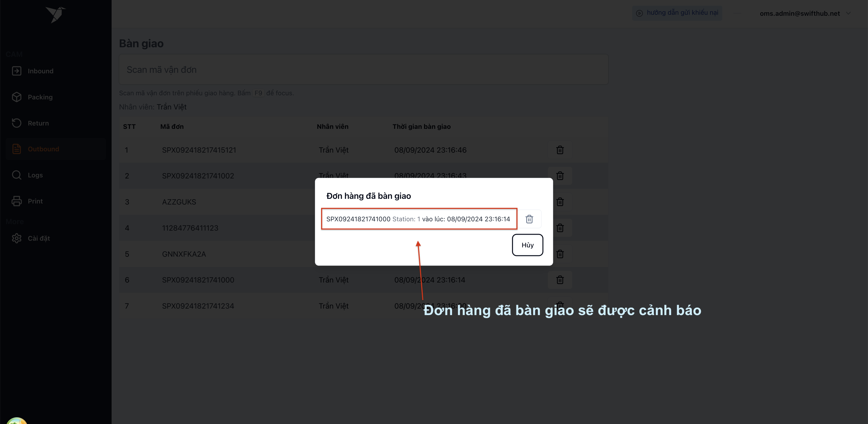Click the Return circular arrow icon
Image resolution: width=868 pixels, height=424 pixels.
pyautogui.click(x=17, y=123)
